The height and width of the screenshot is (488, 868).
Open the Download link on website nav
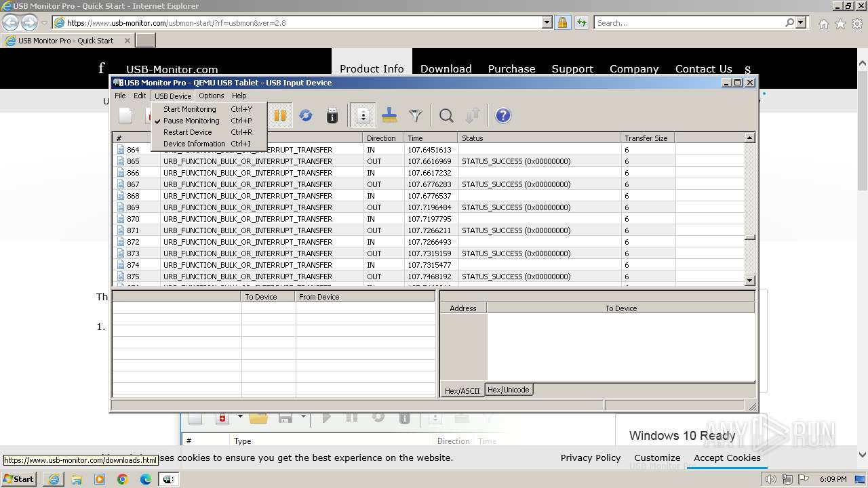446,69
